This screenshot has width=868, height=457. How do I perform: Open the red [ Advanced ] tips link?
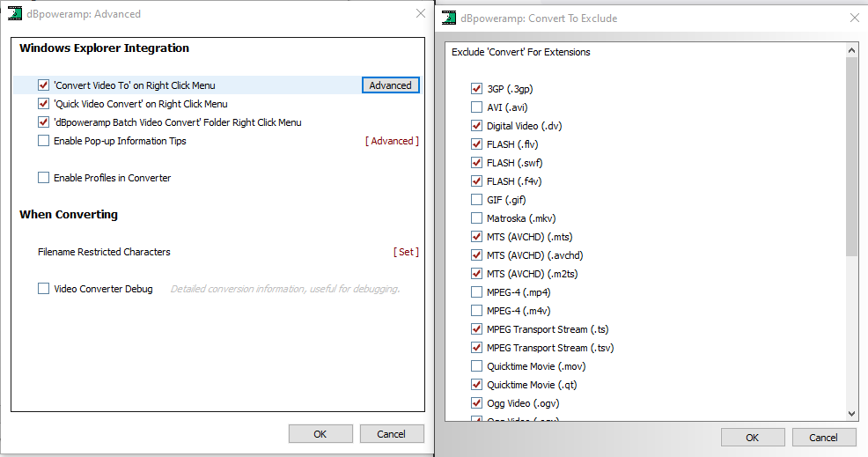pyautogui.click(x=392, y=141)
